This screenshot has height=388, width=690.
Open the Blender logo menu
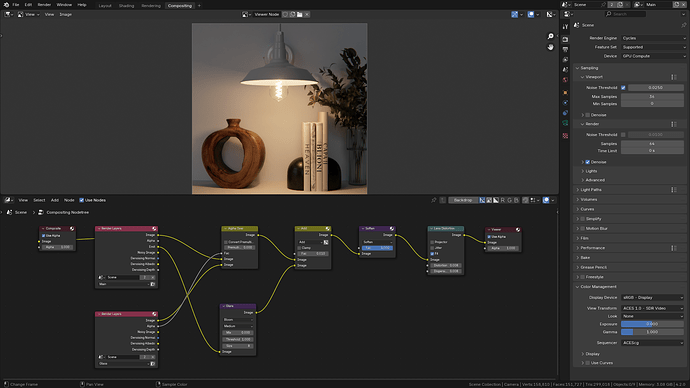[6, 4]
